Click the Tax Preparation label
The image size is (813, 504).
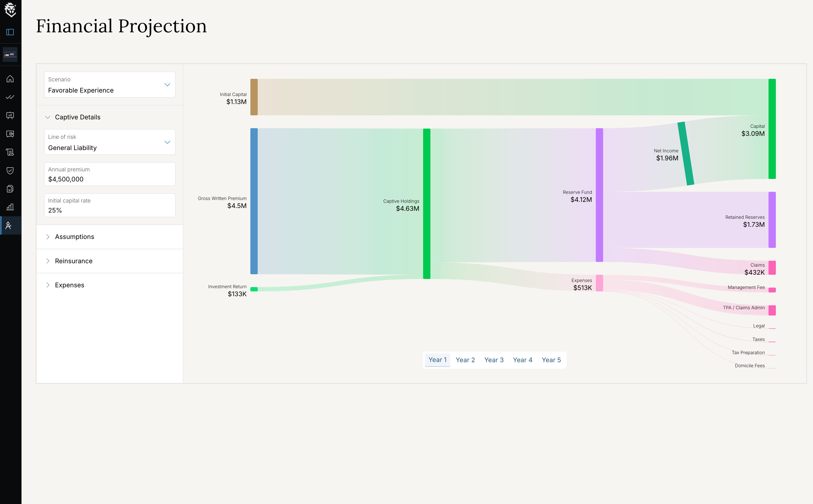coord(748,353)
